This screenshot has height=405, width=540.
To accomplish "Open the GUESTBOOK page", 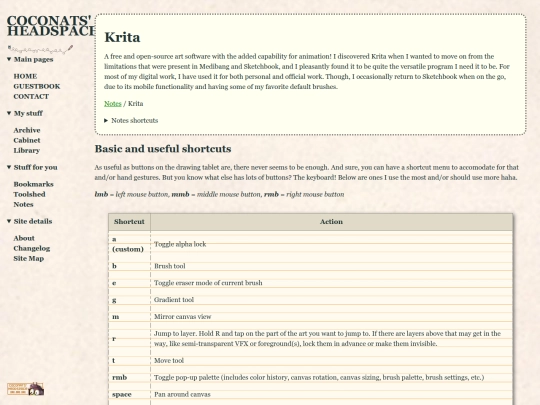I will (x=37, y=86).
